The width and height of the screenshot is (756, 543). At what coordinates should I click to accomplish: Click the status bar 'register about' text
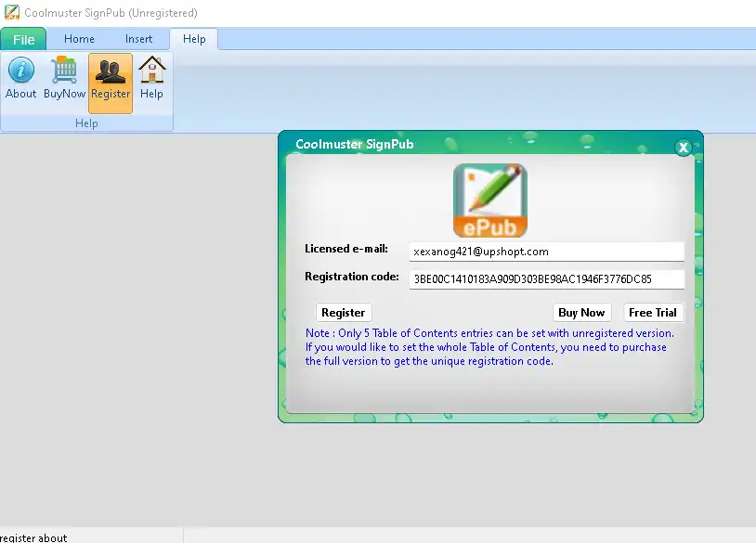34,537
